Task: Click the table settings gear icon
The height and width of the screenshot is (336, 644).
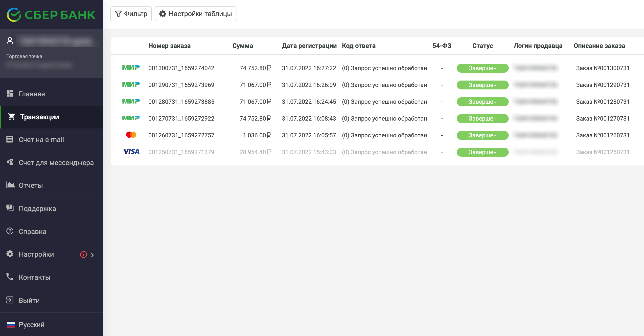Action: 163,14
